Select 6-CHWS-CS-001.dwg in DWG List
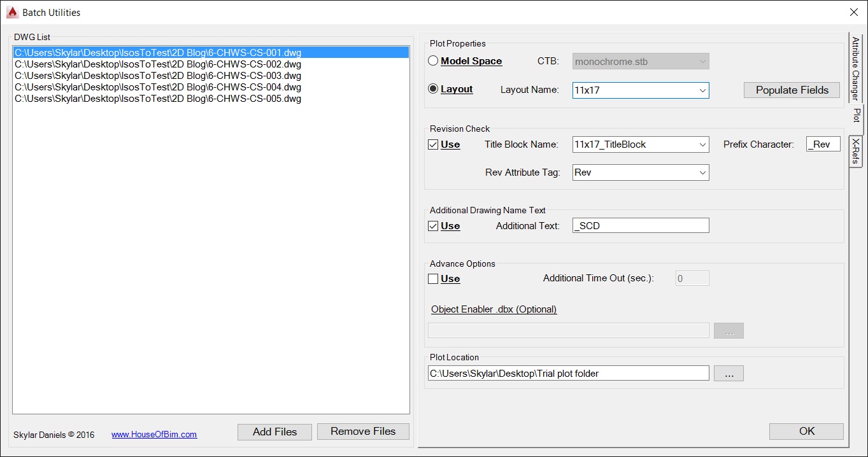This screenshot has height=457, width=868. pyautogui.click(x=211, y=53)
